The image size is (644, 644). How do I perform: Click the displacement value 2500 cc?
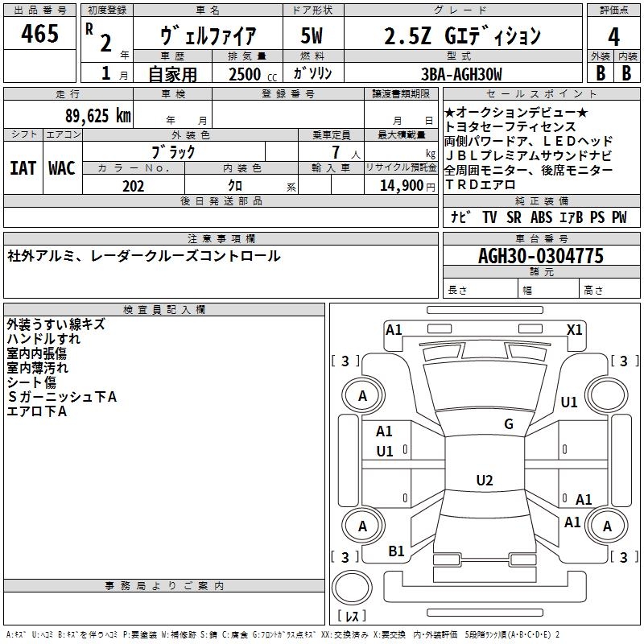click(253, 74)
